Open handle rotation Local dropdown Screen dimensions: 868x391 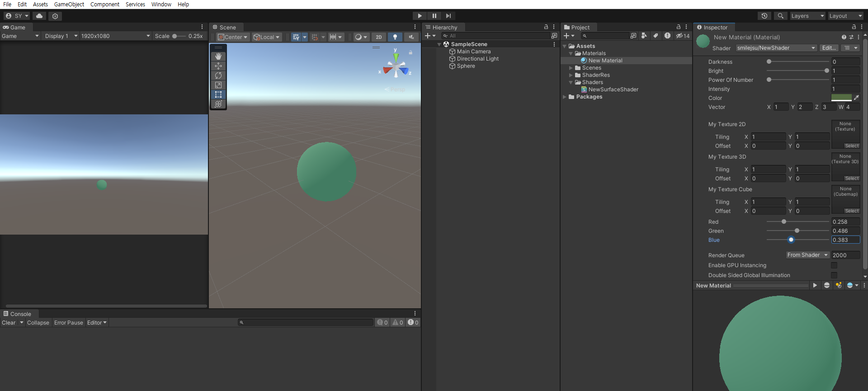[267, 37]
